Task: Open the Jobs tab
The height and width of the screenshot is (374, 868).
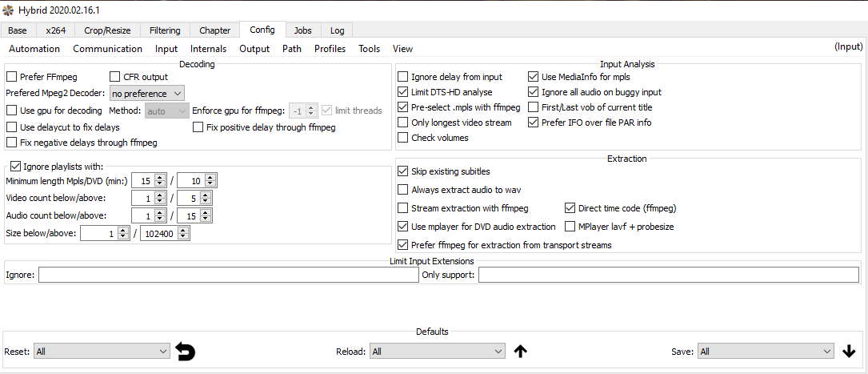Action: 302,30
